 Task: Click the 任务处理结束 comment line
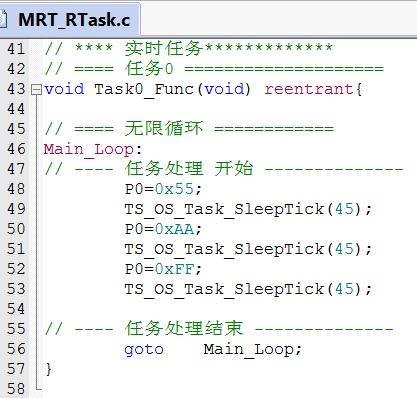[219, 329]
